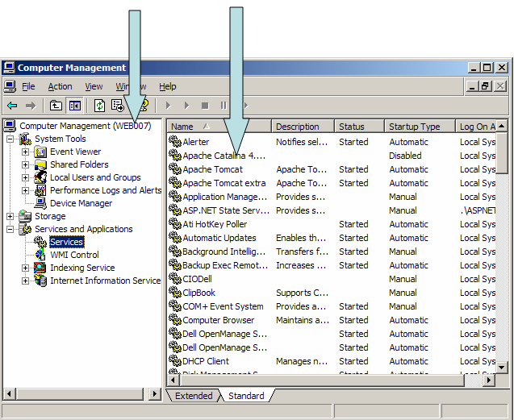This screenshot has width=514, height=420.
Task: Select the Ati HotKey Poller service
Action: coord(215,224)
